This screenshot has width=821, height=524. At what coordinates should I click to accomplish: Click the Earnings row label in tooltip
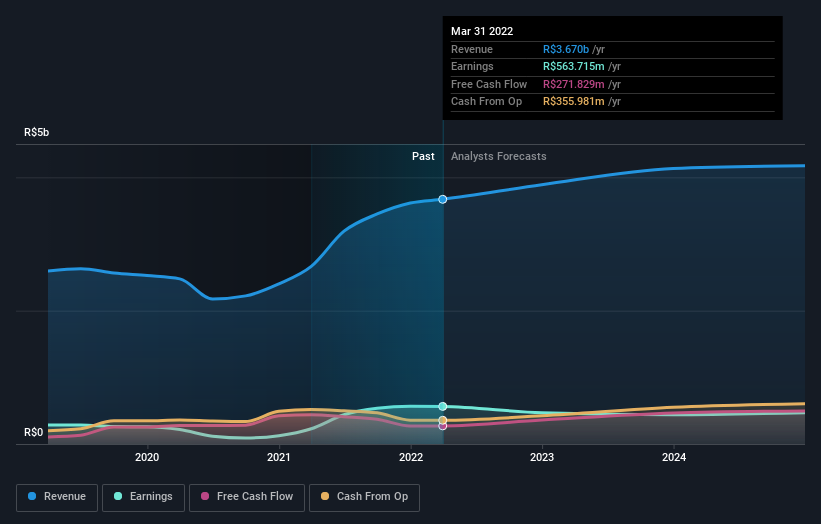point(472,66)
